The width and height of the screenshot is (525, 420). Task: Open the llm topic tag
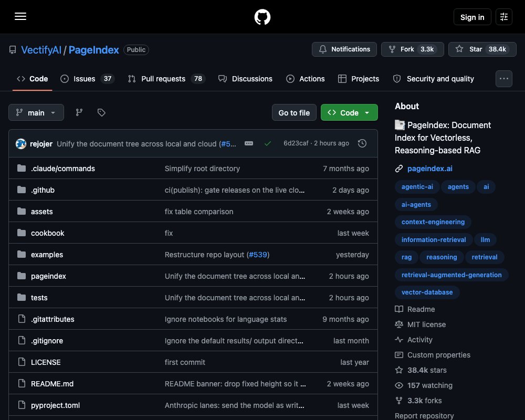485,239
